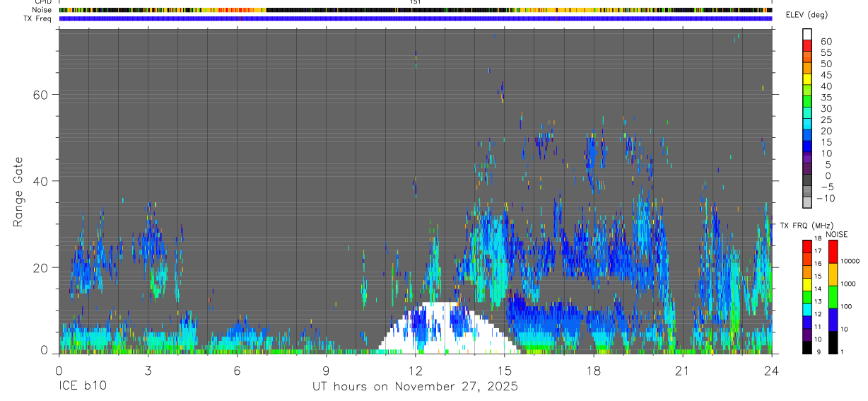Click the x-axis tick label '12'
The height and width of the screenshot is (401, 868).
[415, 371]
